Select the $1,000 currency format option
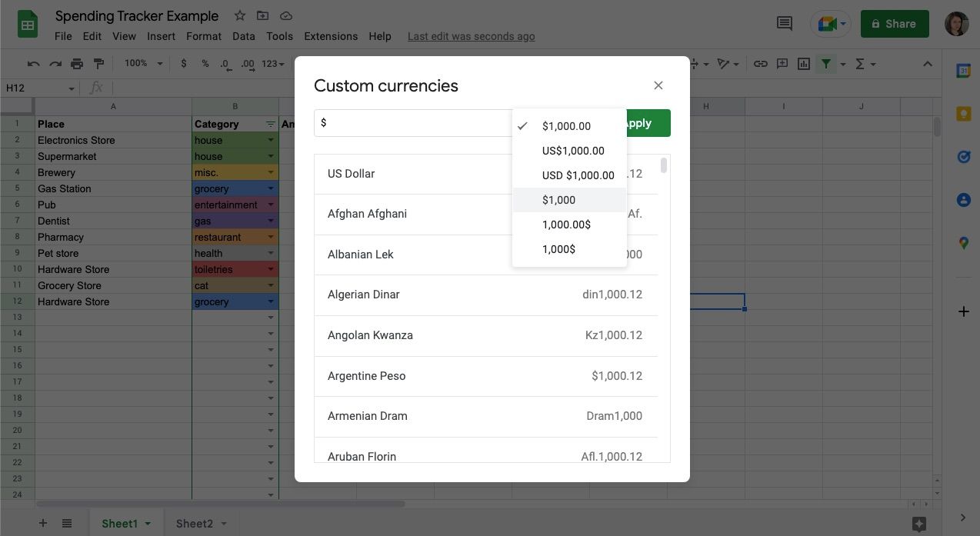The image size is (980, 536). (x=558, y=200)
